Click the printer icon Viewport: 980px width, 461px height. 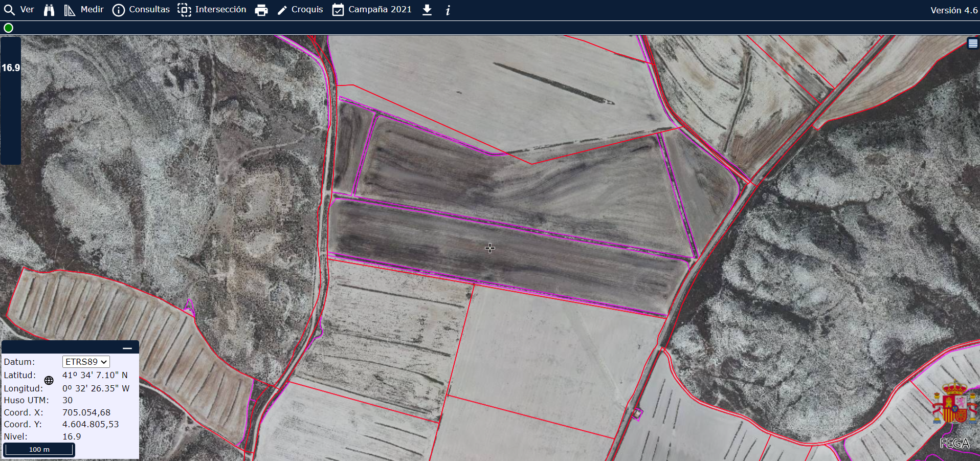261,10
